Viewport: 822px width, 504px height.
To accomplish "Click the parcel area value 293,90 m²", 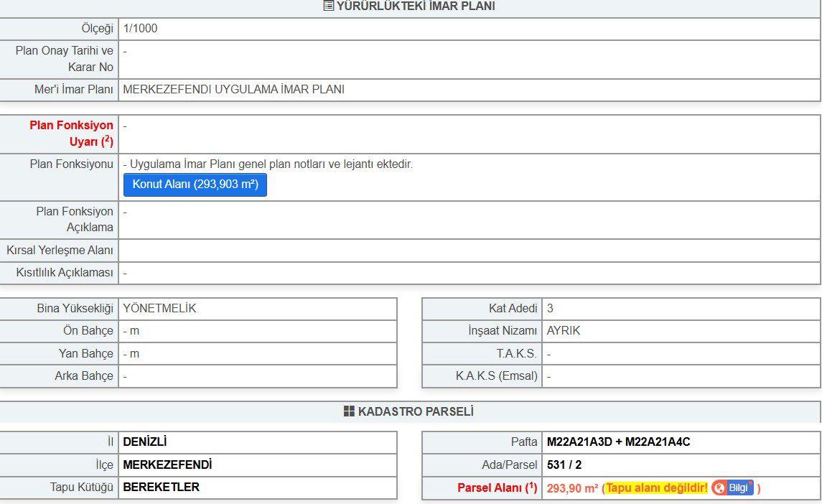I will pos(572,488).
